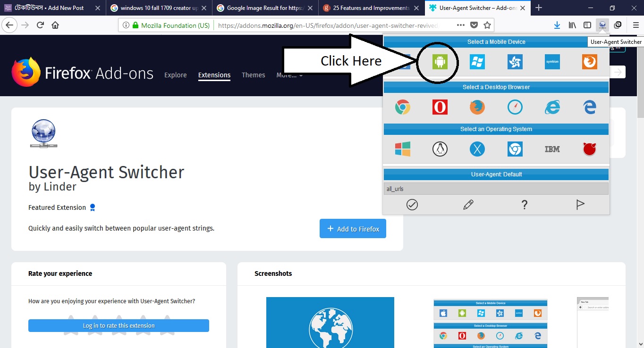This screenshot has height=348, width=644.
Task: Click the User-Agent: Default header
Action: coord(496,174)
